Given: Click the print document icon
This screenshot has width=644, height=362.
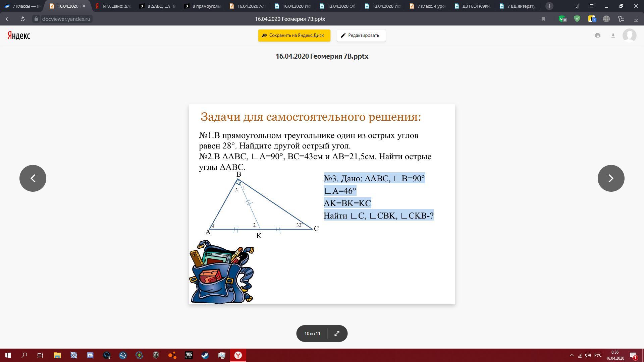Looking at the screenshot, I should pos(597,36).
